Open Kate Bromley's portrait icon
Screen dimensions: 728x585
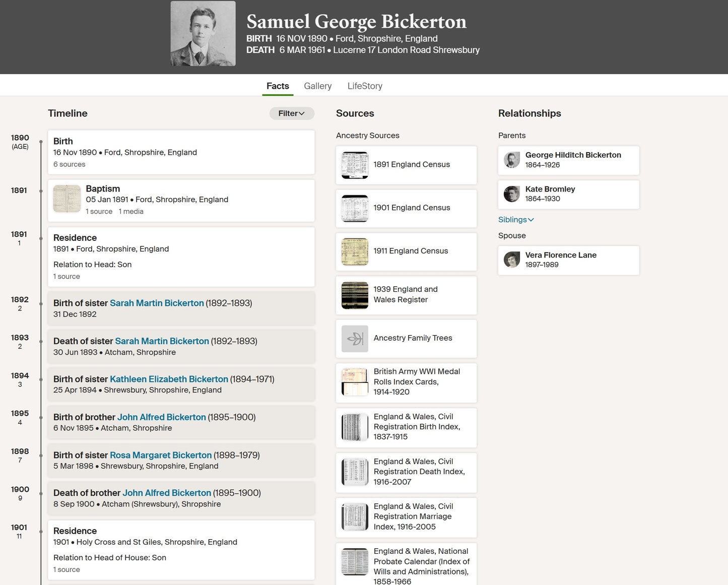click(x=512, y=194)
